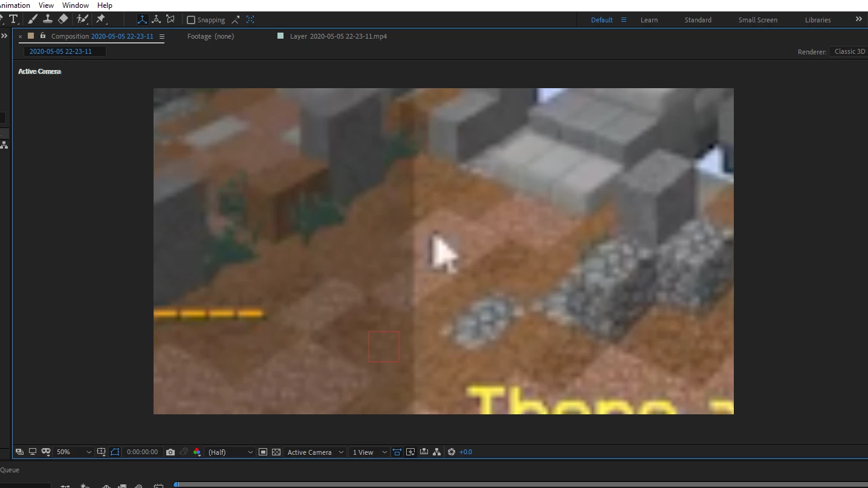
Task: Expand the collapsed left panel chevrons
Action: click(x=4, y=36)
